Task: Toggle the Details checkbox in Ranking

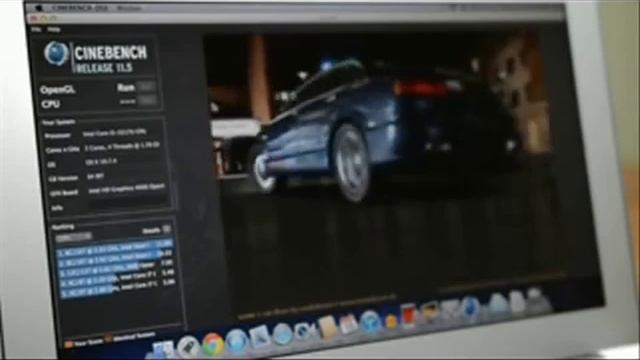Action: click(167, 229)
